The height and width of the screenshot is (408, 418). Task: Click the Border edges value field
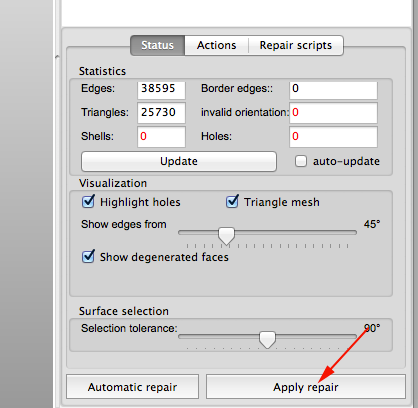(x=333, y=89)
